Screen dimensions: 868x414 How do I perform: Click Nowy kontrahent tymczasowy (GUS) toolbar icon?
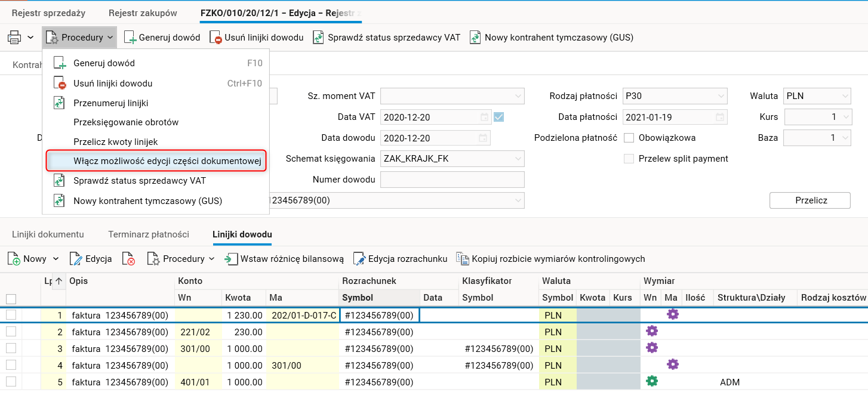coord(476,38)
